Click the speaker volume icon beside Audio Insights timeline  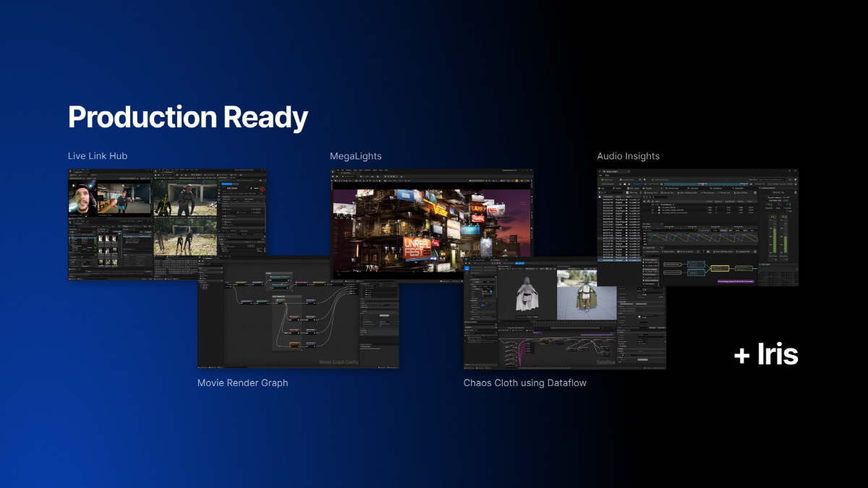click(661, 184)
